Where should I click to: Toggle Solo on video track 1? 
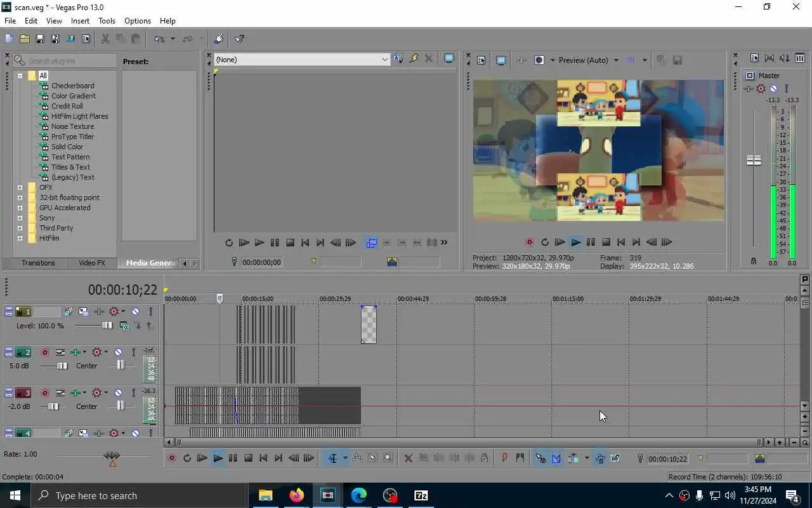click(x=150, y=311)
